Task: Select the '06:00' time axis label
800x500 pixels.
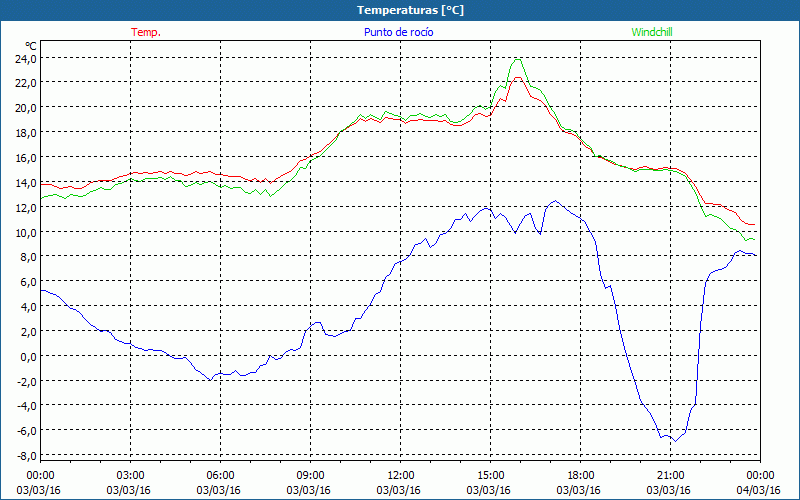Action: (220, 476)
